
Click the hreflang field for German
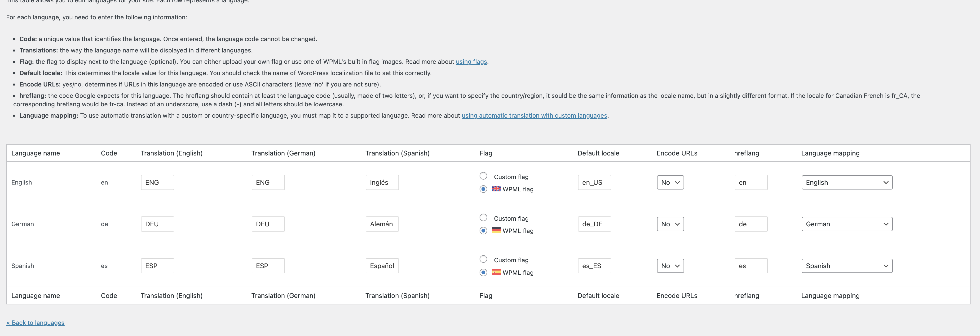click(x=750, y=224)
